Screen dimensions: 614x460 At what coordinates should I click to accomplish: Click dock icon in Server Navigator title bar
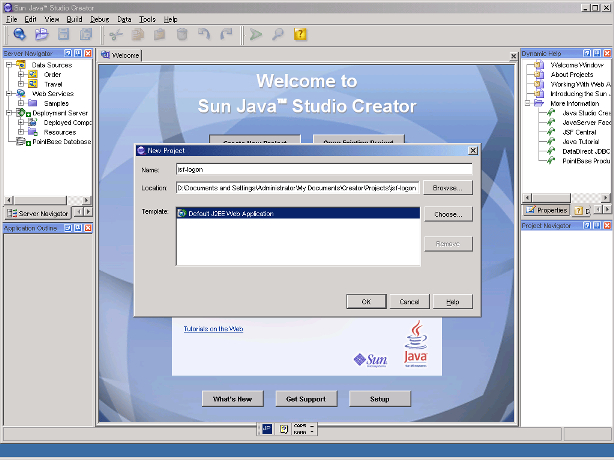[78, 53]
